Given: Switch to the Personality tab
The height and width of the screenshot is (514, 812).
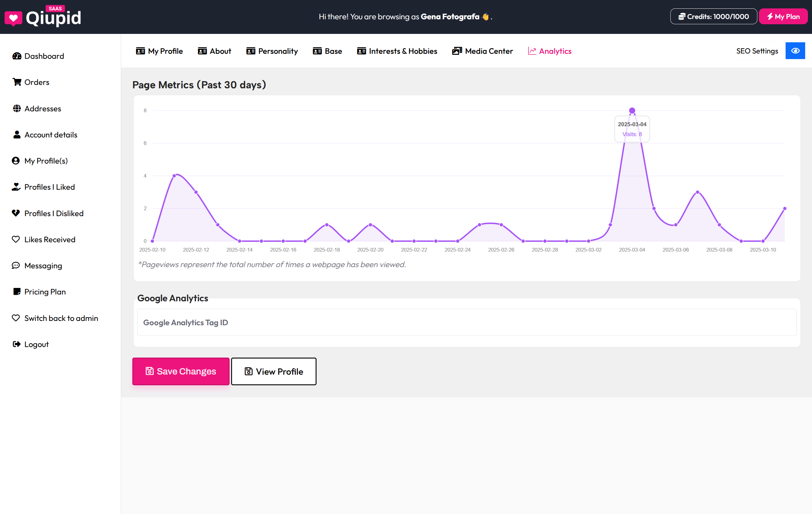Looking at the screenshot, I should coord(272,51).
